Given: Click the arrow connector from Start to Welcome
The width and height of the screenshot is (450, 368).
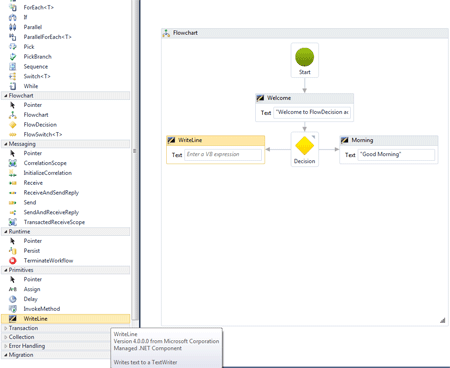Looking at the screenshot, I should (x=304, y=86).
